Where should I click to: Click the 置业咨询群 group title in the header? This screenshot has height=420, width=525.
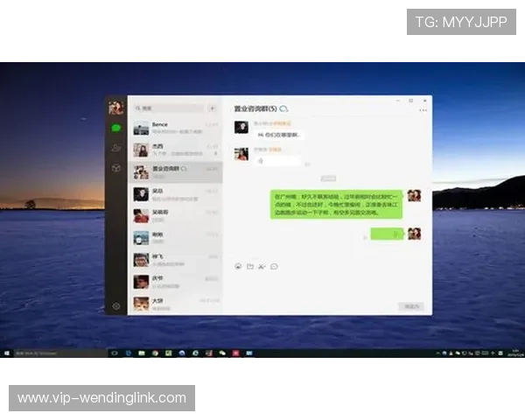click(255, 109)
